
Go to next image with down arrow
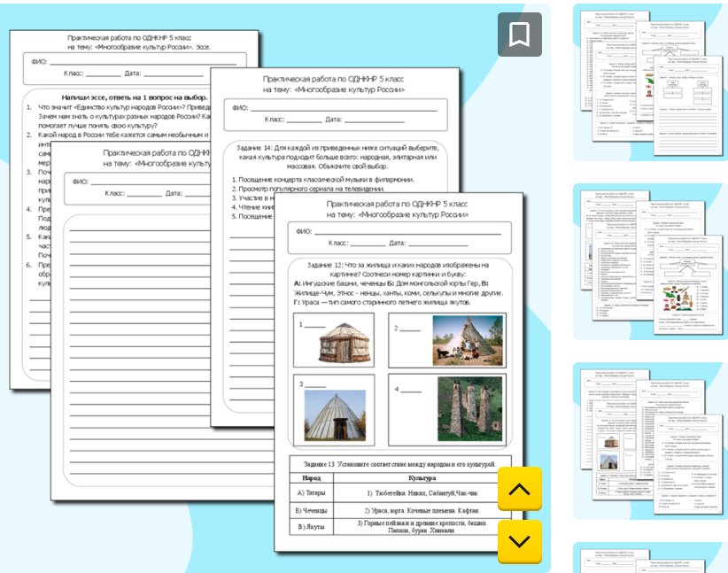pyautogui.click(x=520, y=541)
